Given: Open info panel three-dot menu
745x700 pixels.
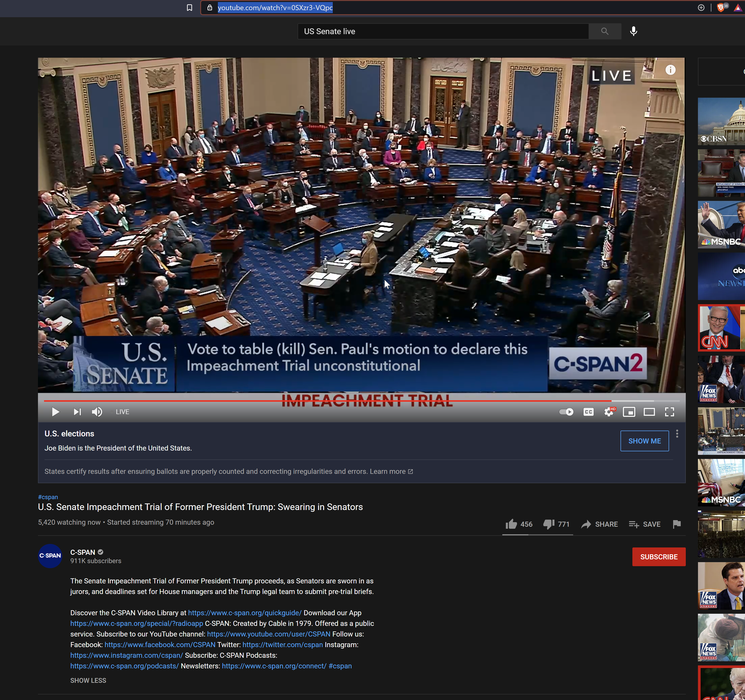Looking at the screenshot, I should click(x=677, y=434).
